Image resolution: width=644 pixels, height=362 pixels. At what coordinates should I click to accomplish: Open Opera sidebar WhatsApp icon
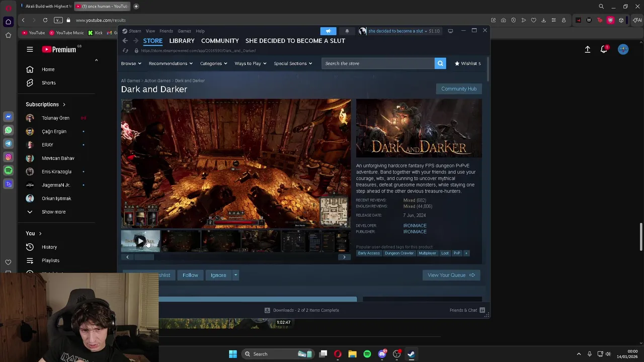pos(8,130)
